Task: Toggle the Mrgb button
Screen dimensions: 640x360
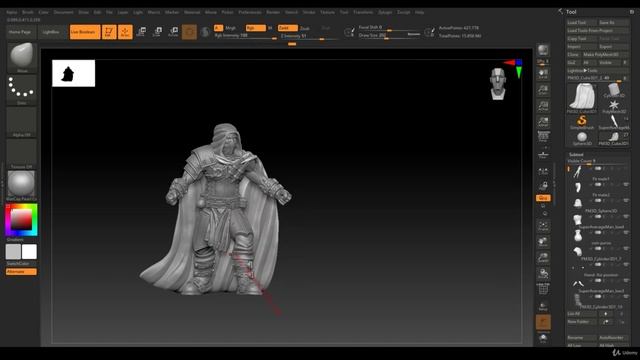Action: click(231, 28)
